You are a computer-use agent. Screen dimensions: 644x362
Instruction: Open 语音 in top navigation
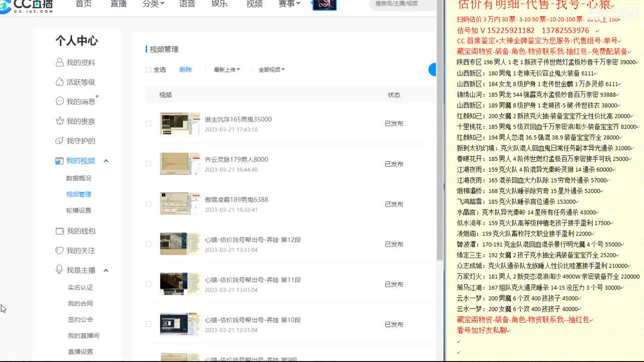(187, 4)
